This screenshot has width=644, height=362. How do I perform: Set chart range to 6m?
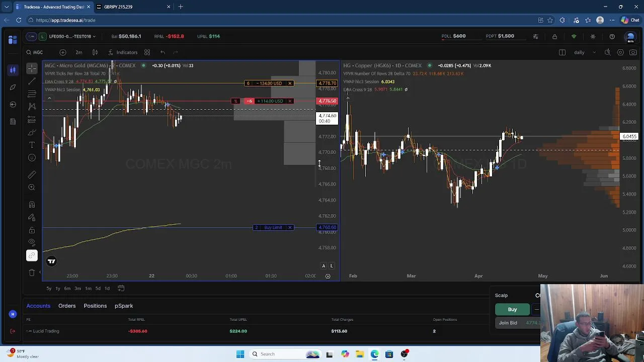pyautogui.click(x=67, y=289)
